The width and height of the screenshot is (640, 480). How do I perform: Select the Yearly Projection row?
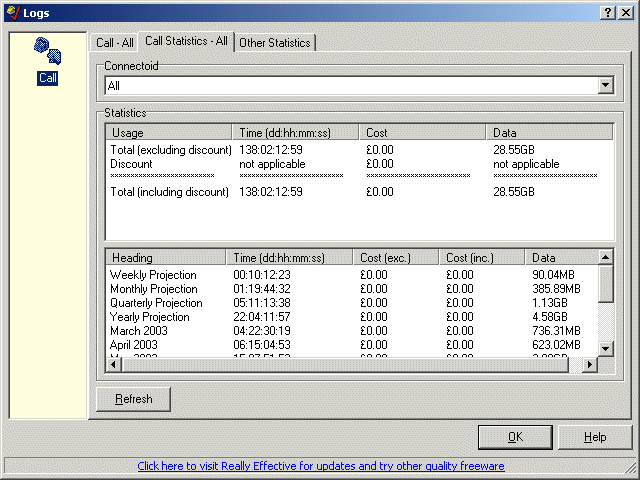click(x=352, y=317)
